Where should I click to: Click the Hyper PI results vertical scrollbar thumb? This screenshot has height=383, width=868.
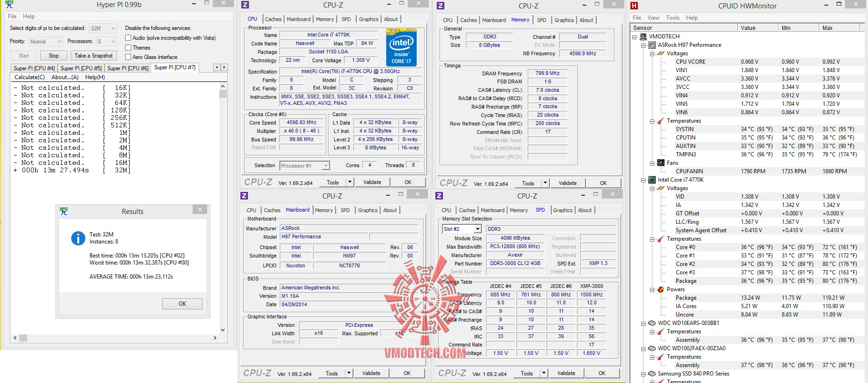pos(223,94)
